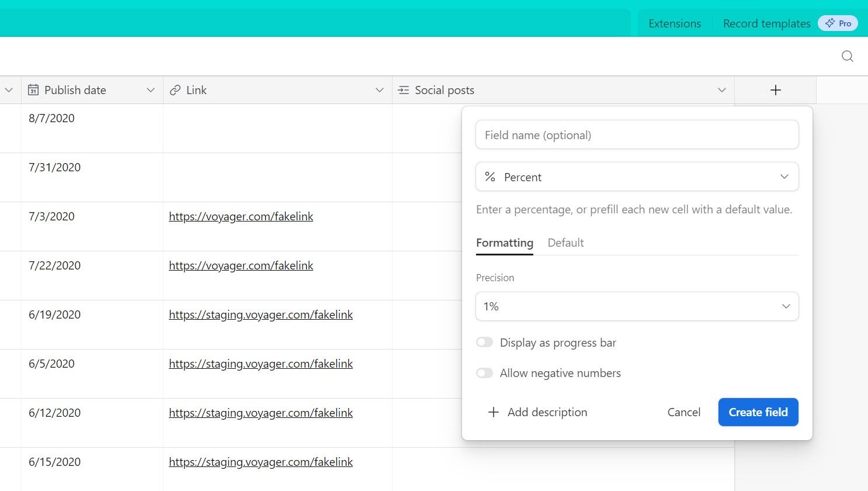Open the Extensions menu
This screenshot has width=868, height=491.
pos(674,23)
